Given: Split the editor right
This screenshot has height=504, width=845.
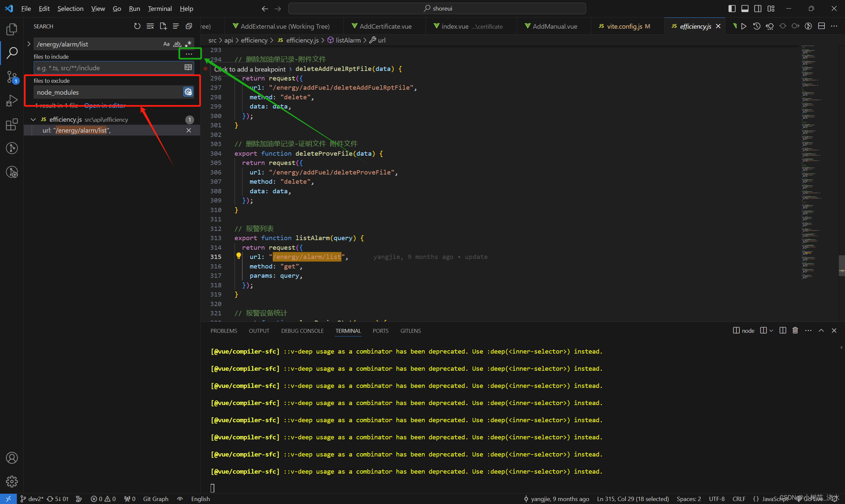Looking at the screenshot, I should tap(821, 26).
